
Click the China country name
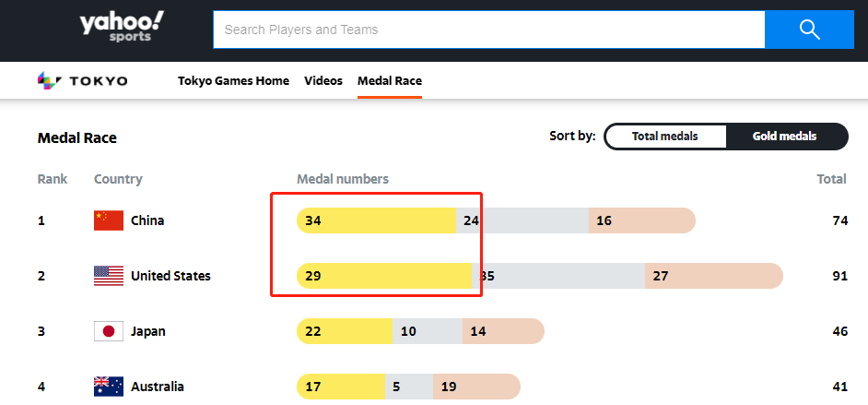click(x=147, y=220)
